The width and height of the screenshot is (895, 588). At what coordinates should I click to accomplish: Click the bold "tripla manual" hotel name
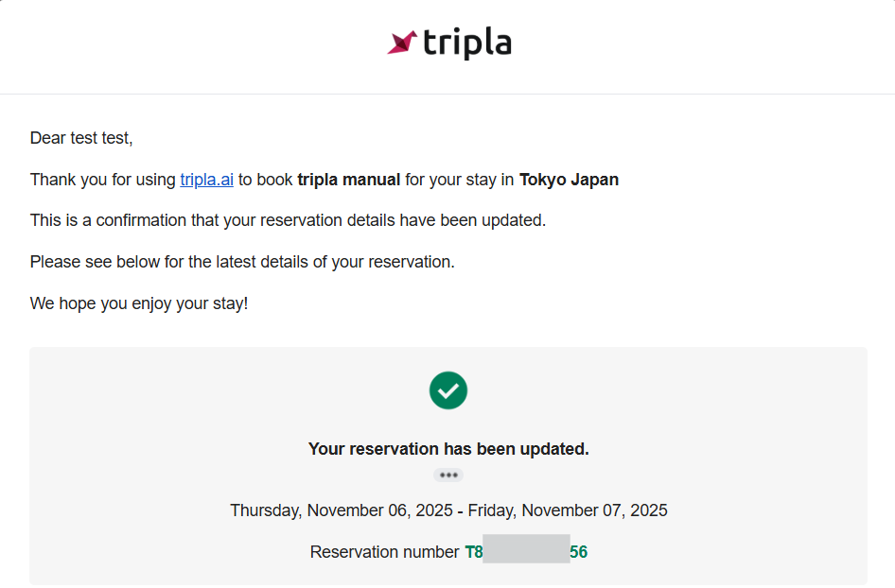[349, 180]
